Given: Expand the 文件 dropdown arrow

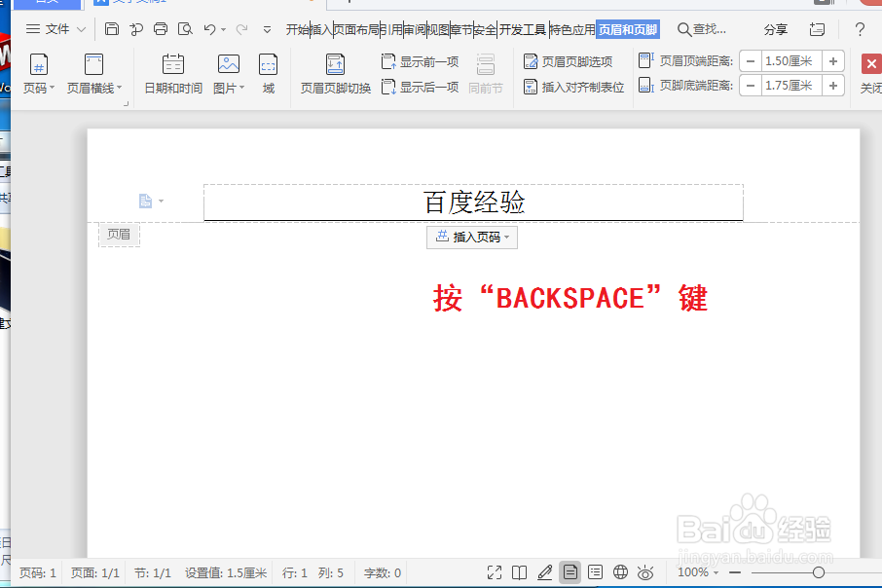Looking at the screenshot, I should 81,29.
